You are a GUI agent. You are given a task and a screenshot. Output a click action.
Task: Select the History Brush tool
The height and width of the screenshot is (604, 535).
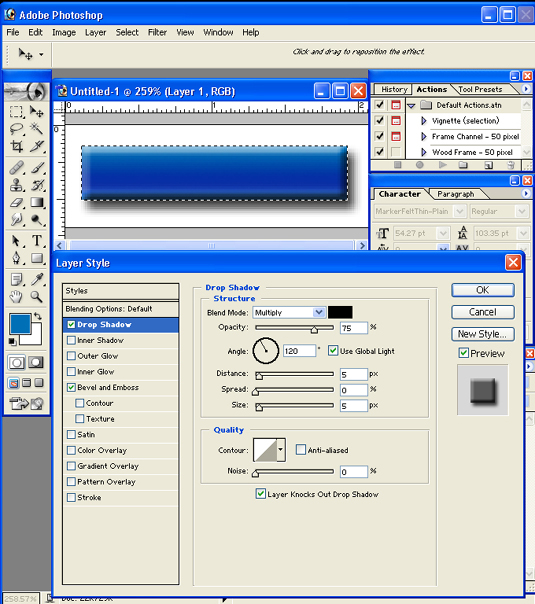tap(37, 185)
